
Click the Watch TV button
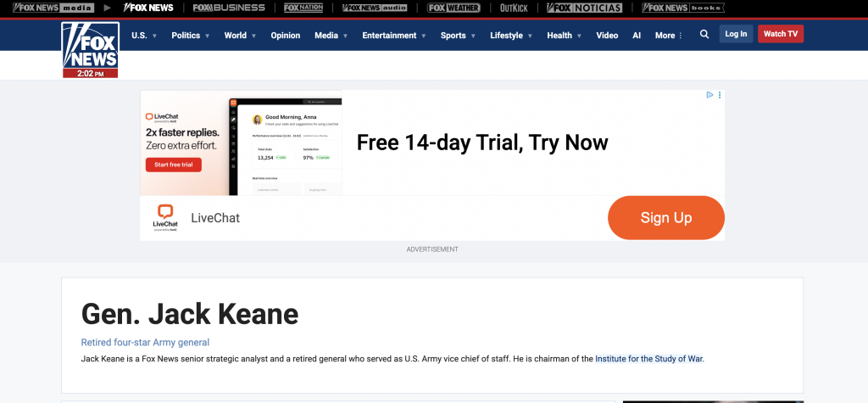coord(781,34)
